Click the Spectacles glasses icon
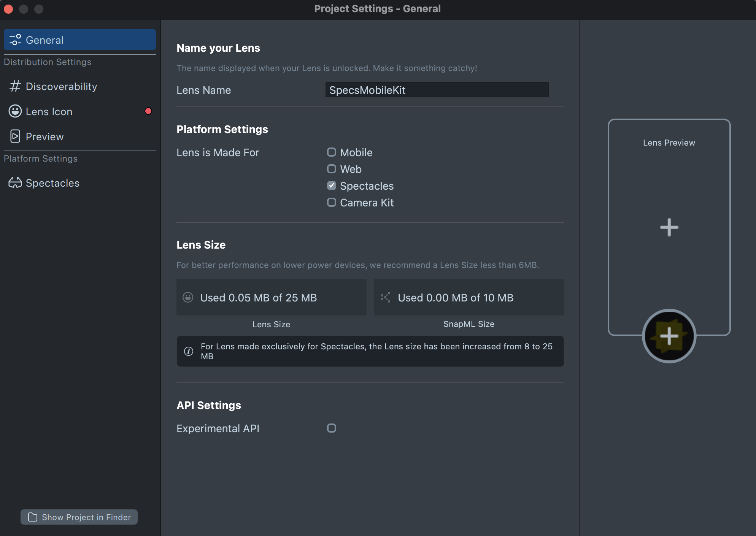Screen dimensions: 756x536 pyautogui.click(x=15, y=183)
